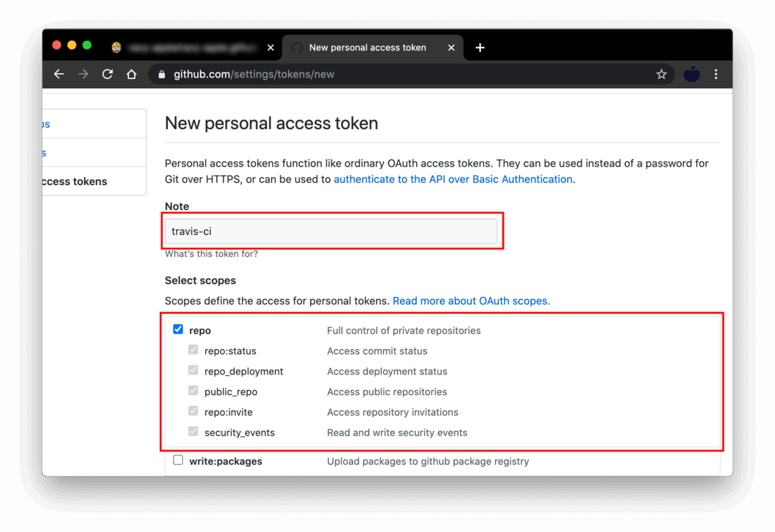Reload the page with the refresh icon
Image resolution: width=775 pixels, height=532 pixels.
pos(107,74)
